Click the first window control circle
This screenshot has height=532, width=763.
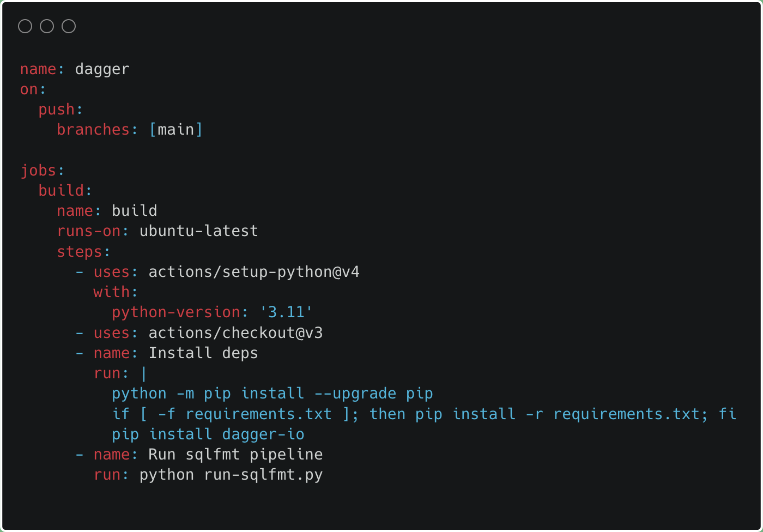25,26
